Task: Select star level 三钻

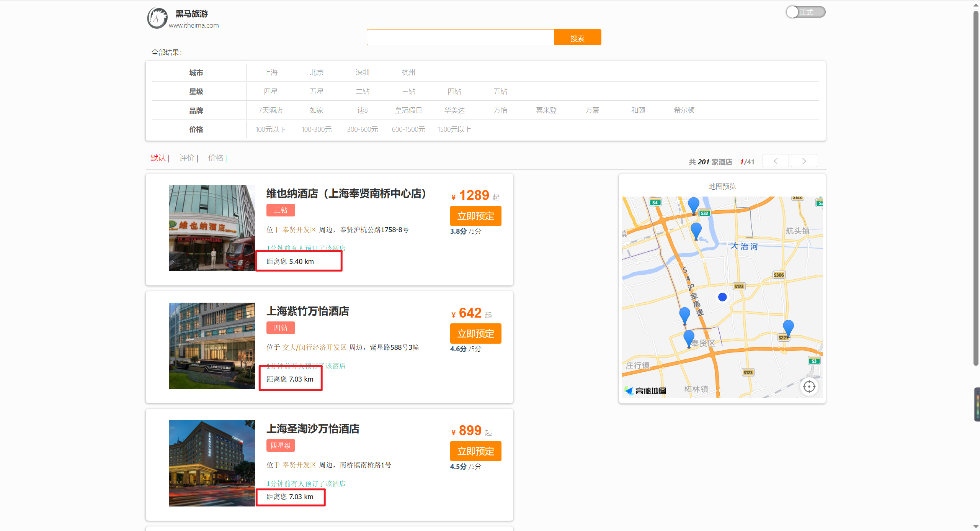Action: (x=408, y=91)
